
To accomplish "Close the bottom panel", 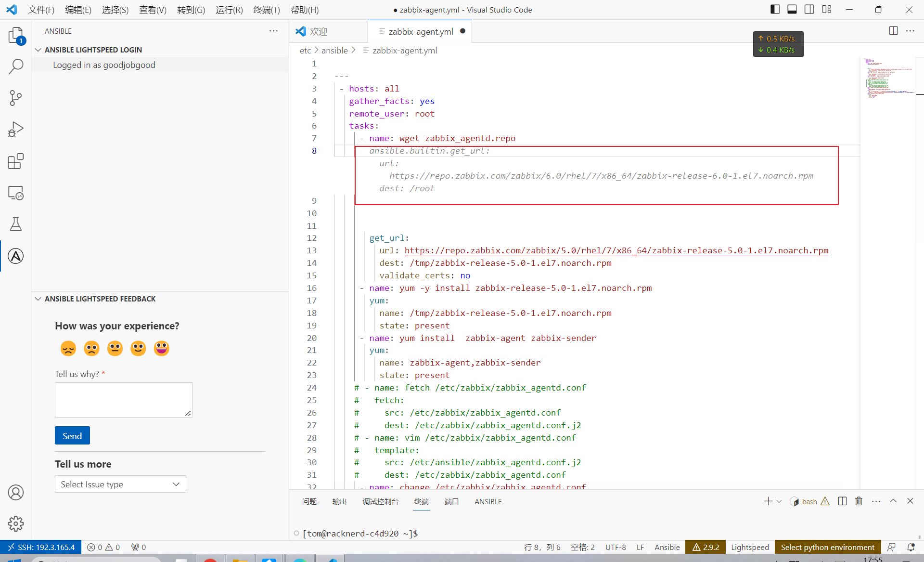I will (x=910, y=501).
